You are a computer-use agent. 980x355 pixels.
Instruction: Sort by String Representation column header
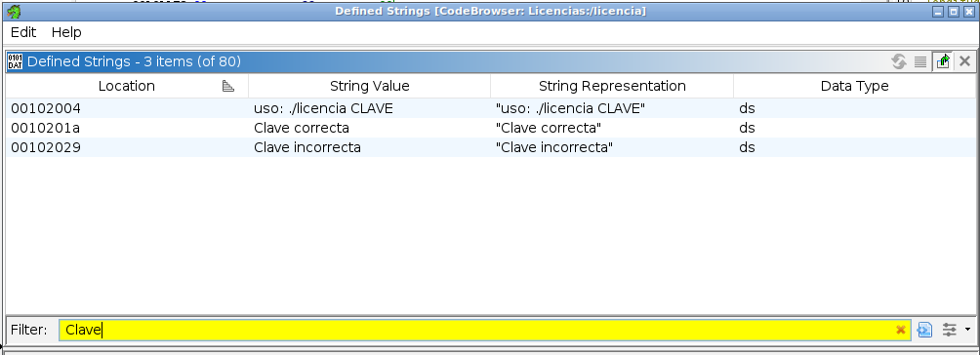pyautogui.click(x=612, y=86)
